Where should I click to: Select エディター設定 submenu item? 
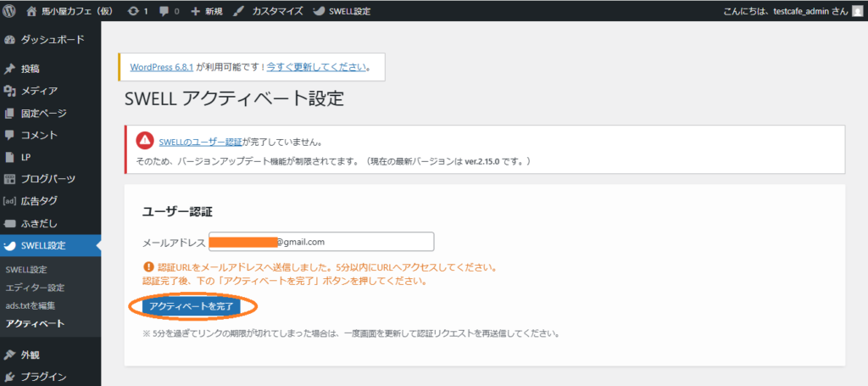(35, 288)
